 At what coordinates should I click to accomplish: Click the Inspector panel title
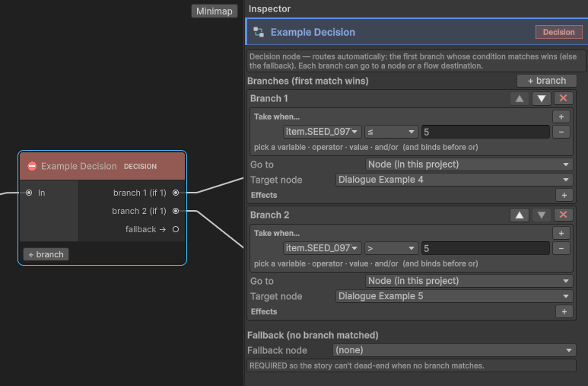(269, 8)
